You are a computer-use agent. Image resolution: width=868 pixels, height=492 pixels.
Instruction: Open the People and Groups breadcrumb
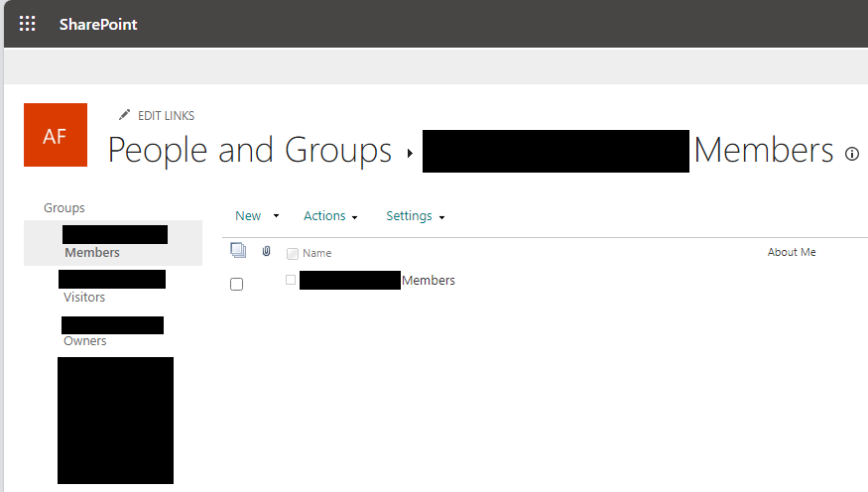tap(250, 150)
